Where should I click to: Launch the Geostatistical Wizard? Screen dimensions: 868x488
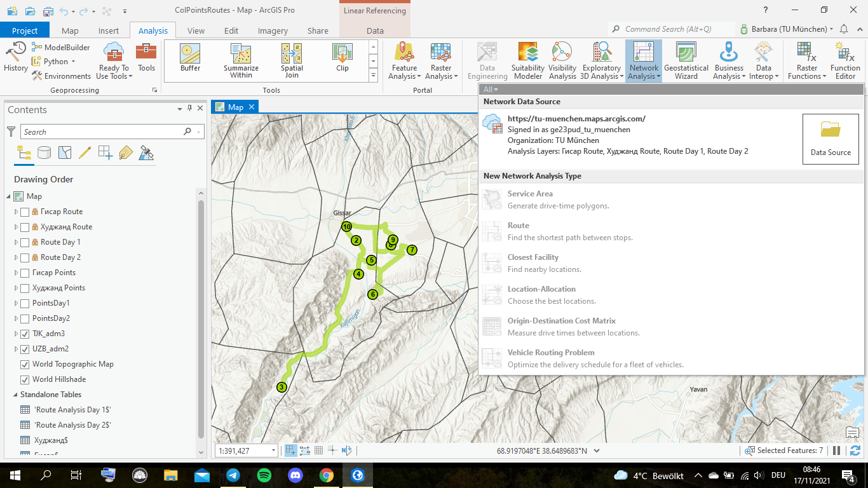tap(686, 61)
